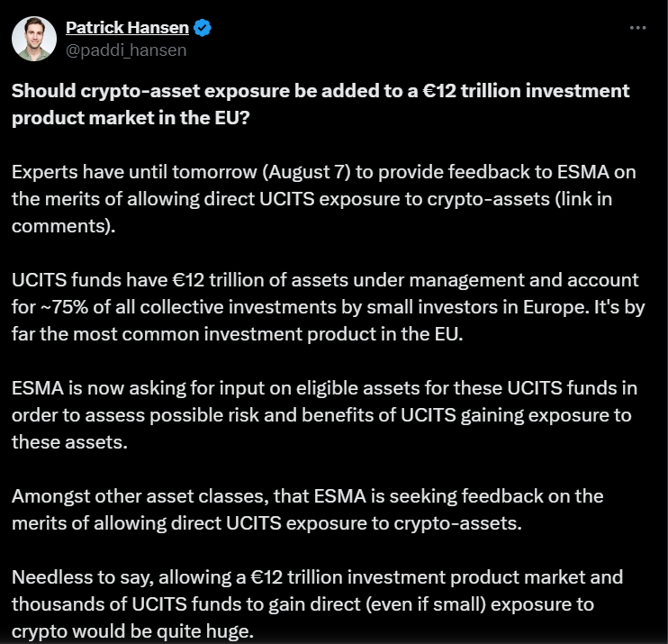This screenshot has height=644, width=668.
Task: Click 'product market in the EU?' headline line
Action: (131, 118)
